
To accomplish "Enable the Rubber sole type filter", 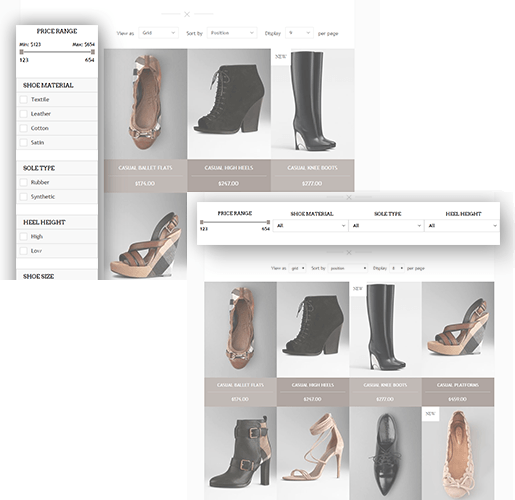I will coord(23,182).
